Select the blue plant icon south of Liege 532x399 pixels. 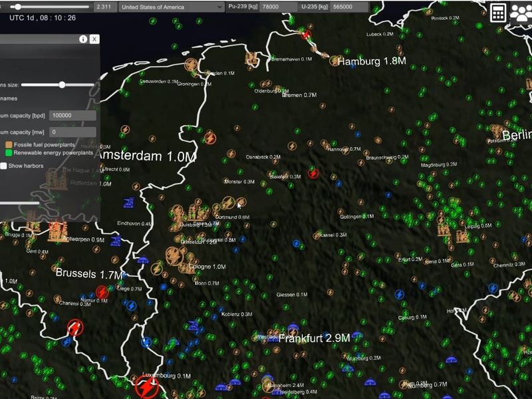[131, 306]
